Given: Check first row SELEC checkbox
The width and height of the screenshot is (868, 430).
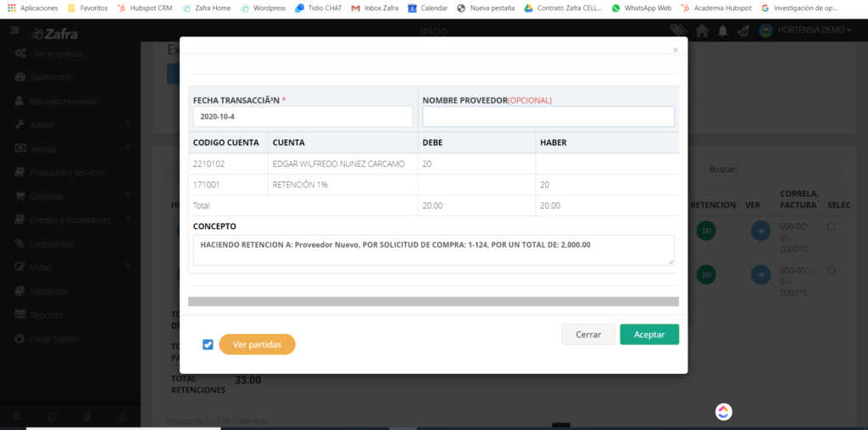Looking at the screenshot, I should (x=831, y=226).
